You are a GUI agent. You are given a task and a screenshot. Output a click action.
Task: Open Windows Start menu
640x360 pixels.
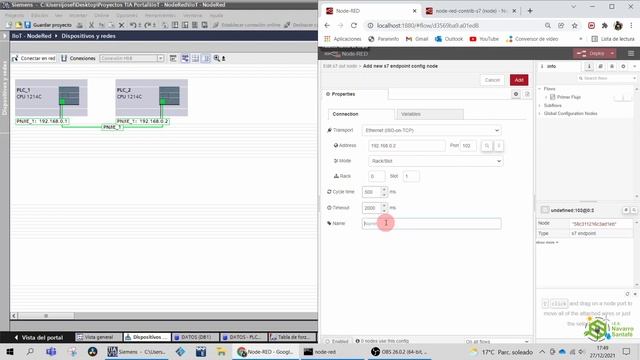(10, 351)
